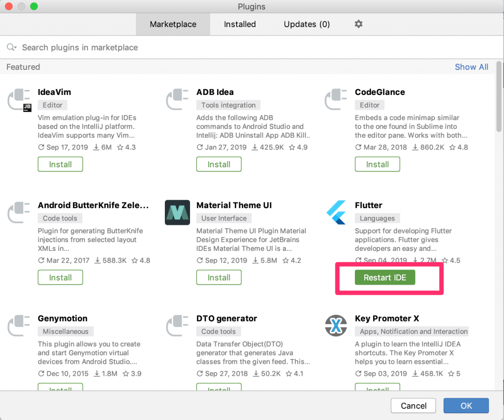Focus the Search plugins in marketplace field
504x420 pixels.
[252, 47]
